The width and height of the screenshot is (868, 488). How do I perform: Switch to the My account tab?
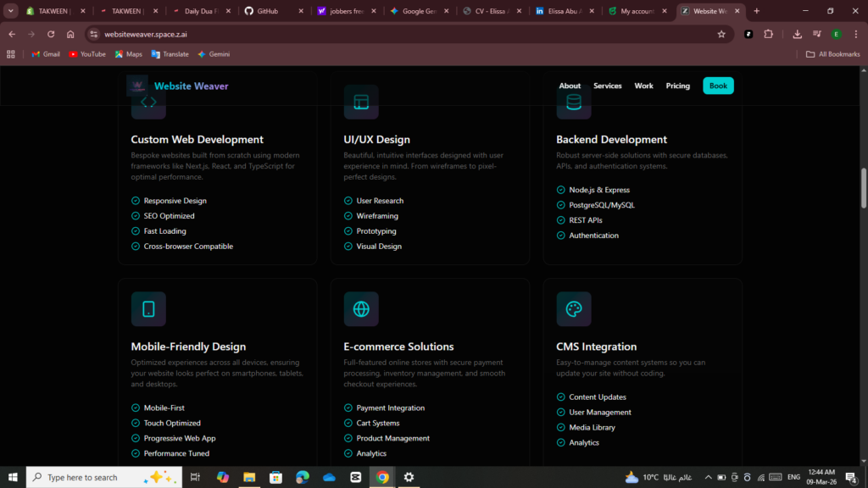[x=638, y=11]
